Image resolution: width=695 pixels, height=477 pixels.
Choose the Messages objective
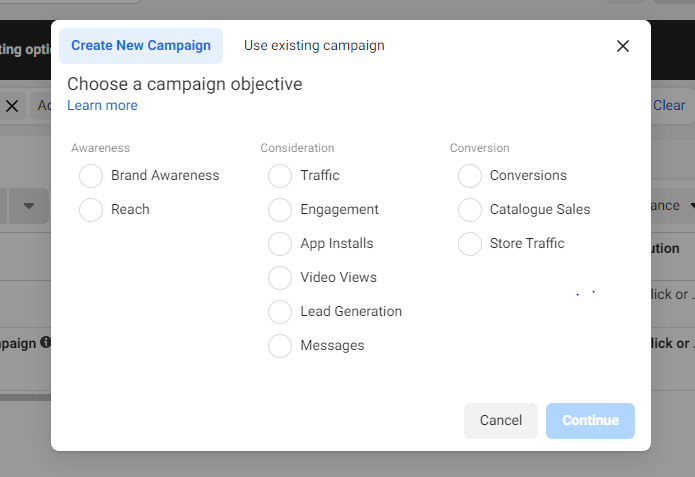(x=280, y=346)
